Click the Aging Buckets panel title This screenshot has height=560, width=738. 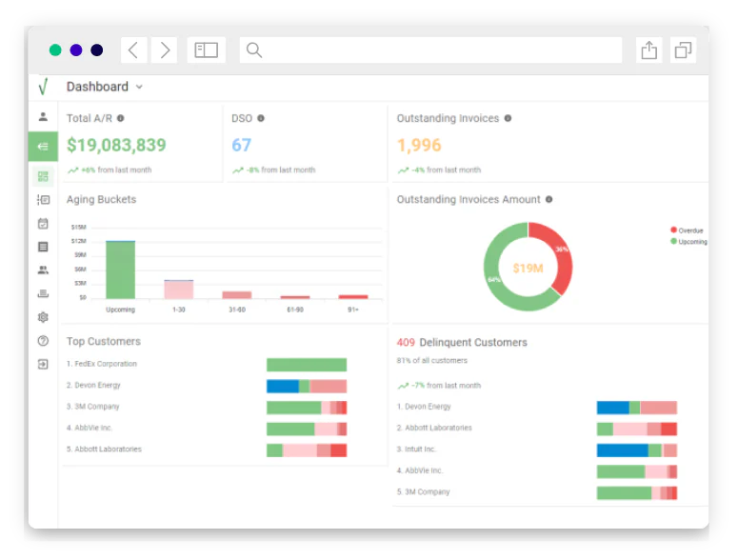(x=101, y=200)
